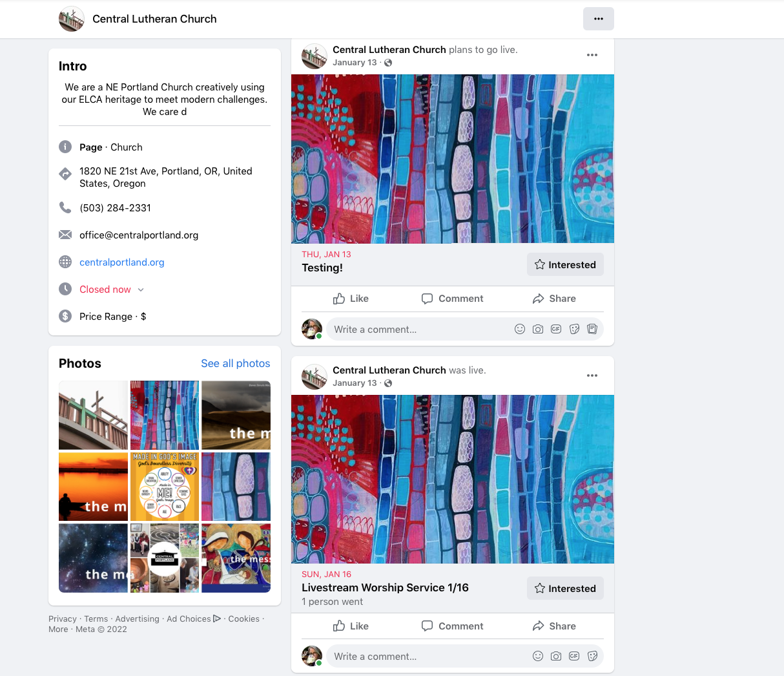Screen dimensions: 784x676
Task: Open the Made in God's Image photo thumbnail
Action: pos(165,487)
